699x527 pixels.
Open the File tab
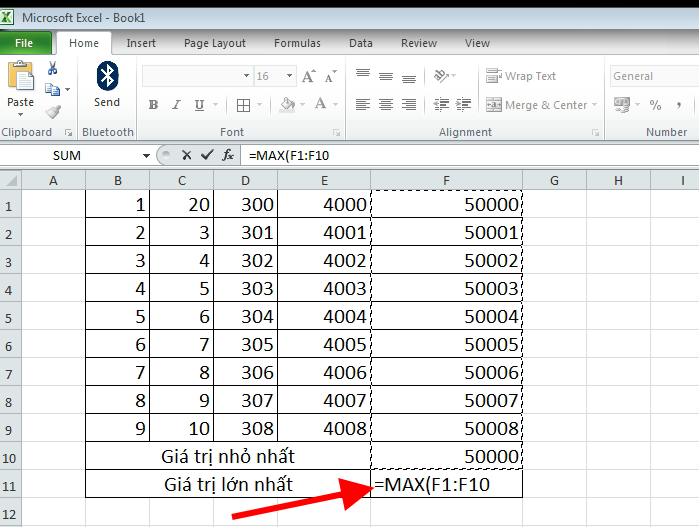(x=24, y=43)
